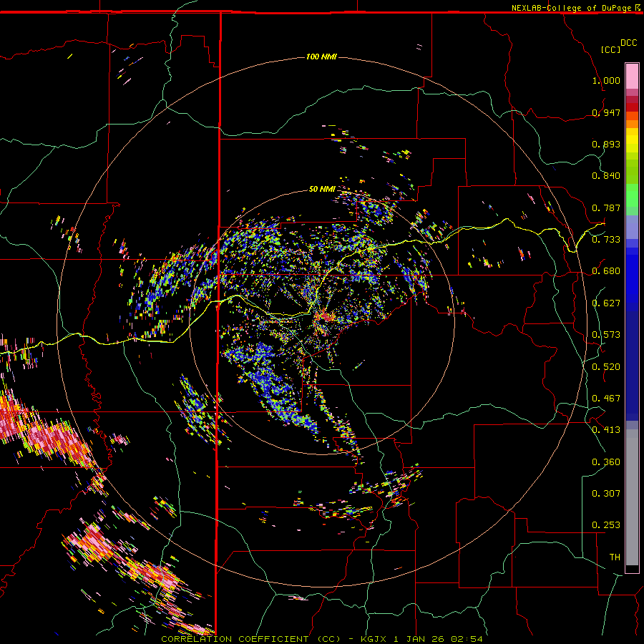644x644 pixels.
Task: Click the TH threshold label on the color scale
Action: (615, 557)
